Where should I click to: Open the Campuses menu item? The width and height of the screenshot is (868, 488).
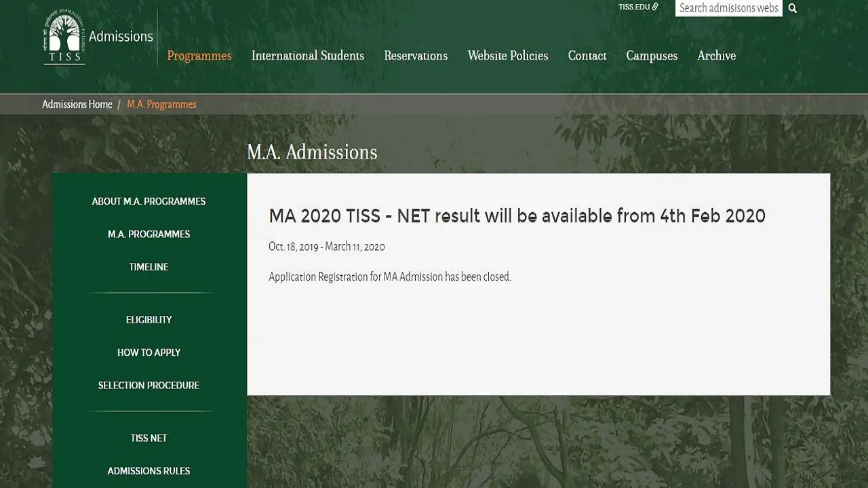[652, 56]
